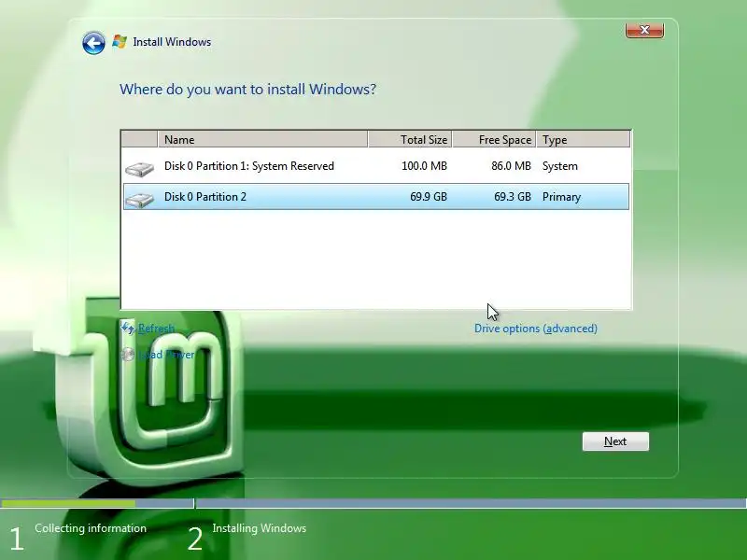The width and height of the screenshot is (747, 560).
Task: Click the Installing Windows progress bar
Action: pos(472,503)
